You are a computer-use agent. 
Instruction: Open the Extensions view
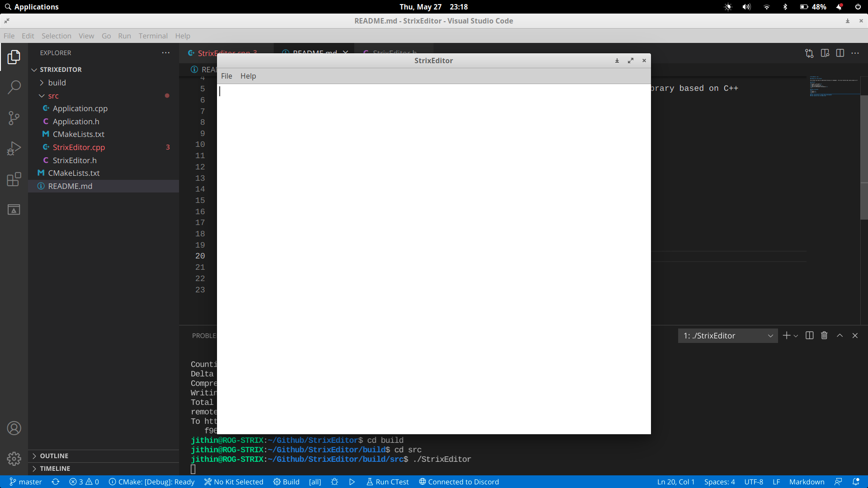coord(14,179)
